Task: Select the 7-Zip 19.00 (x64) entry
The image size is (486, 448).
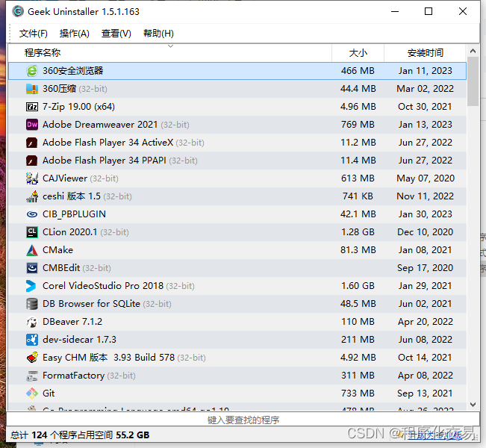Action: 78,107
